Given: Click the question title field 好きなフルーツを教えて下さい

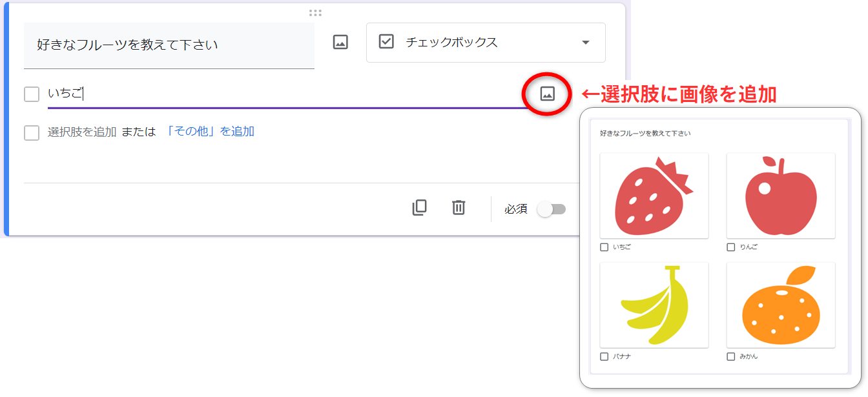Looking at the screenshot, I should coord(169,45).
